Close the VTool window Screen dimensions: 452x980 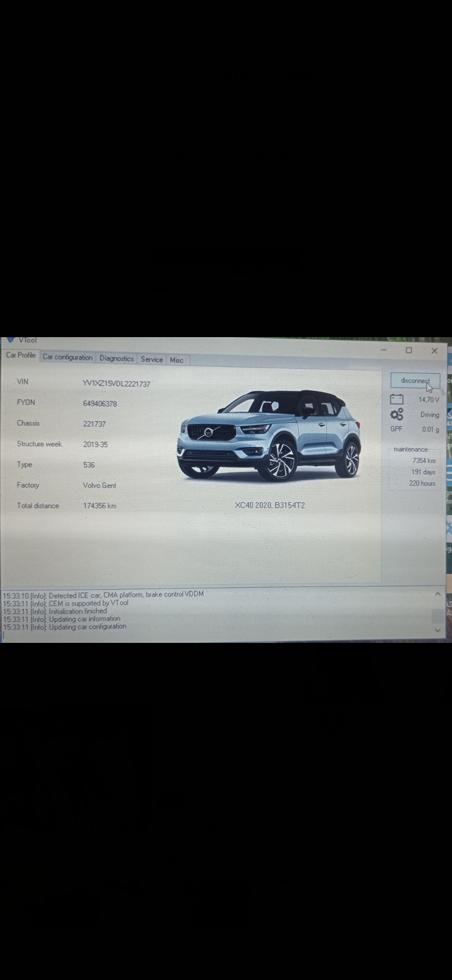434,351
